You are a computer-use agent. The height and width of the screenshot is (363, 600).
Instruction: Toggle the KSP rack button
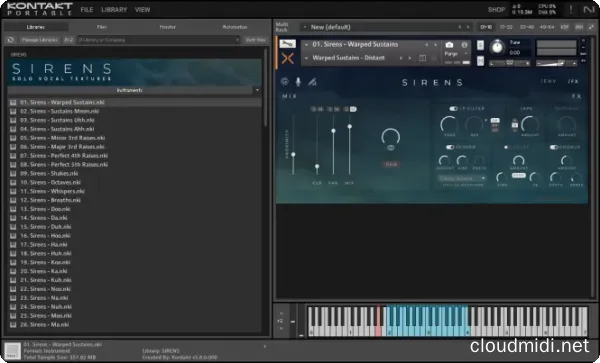coord(564,27)
